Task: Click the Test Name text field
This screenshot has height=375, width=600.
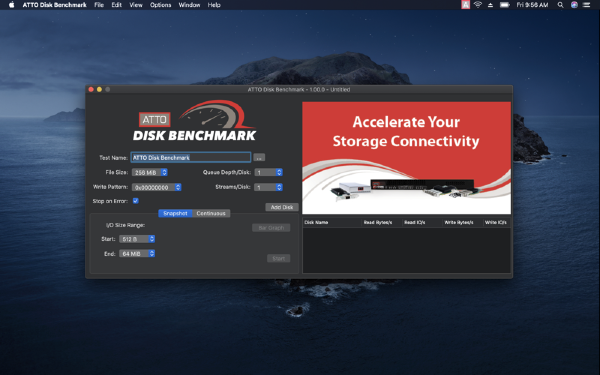Action: click(x=191, y=157)
